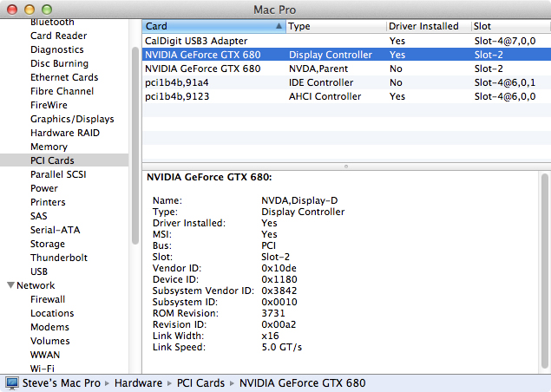Viewport: 551px width, 392px height.
Task: Open Graphics/Displays section
Action: (x=72, y=119)
